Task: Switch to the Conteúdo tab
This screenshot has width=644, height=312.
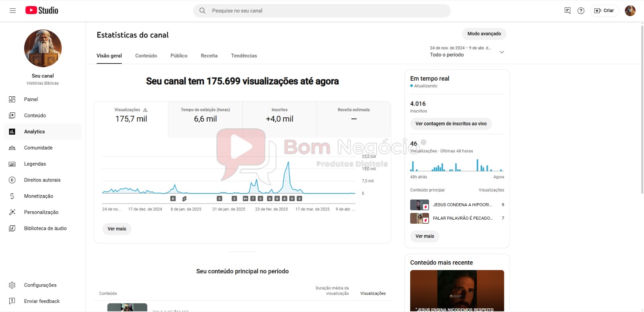Action: pyautogui.click(x=146, y=56)
